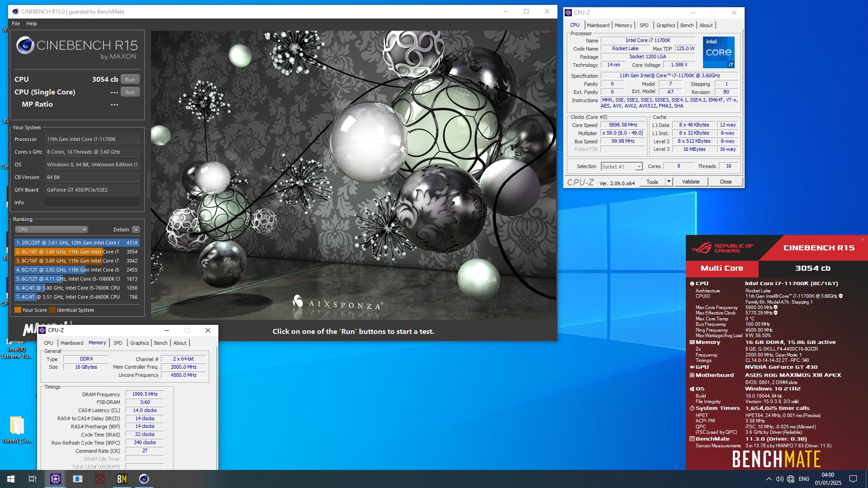Switch to About tab in top CPU-Z window
The image size is (868, 488).
click(x=706, y=25)
